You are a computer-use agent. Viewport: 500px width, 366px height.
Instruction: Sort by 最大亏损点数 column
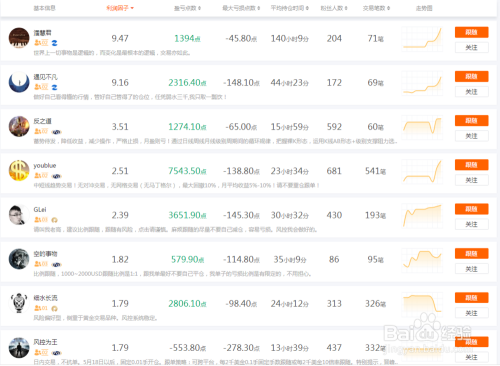241,8
